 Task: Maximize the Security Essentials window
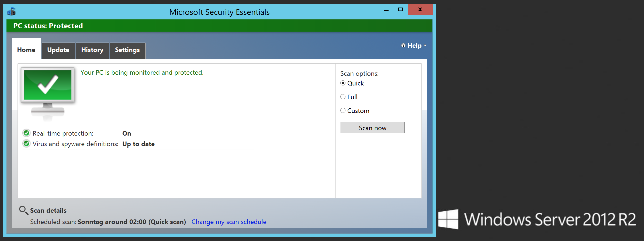pos(401,10)
